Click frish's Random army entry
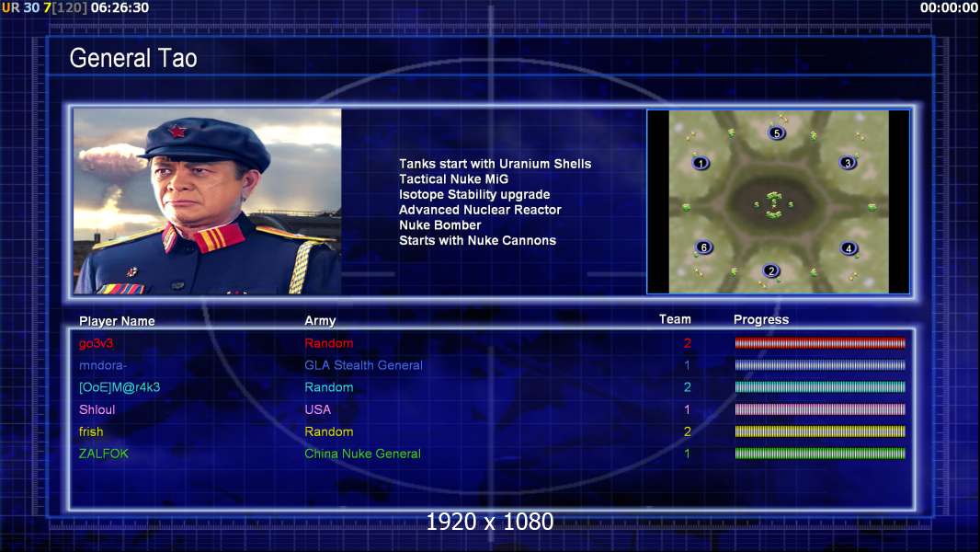This screenshot has height=552, width=980. pos(329,432)
